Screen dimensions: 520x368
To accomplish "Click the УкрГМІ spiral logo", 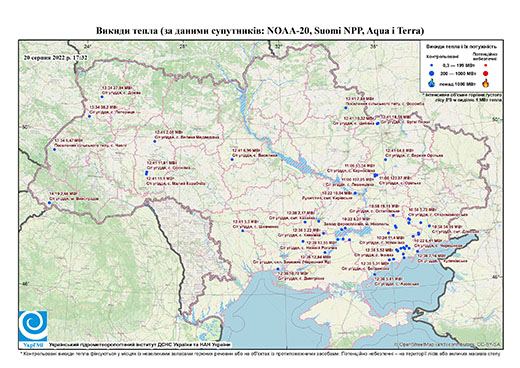I will 33,326.
